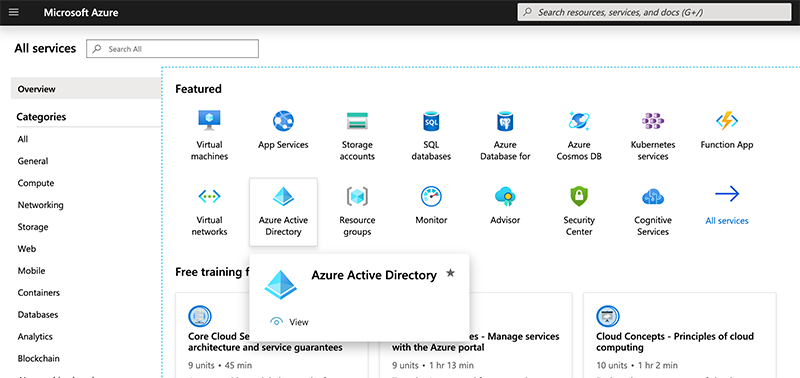Screen dimensions: 800x378
Task: Open Security Center shield icon
Action: pos(579,196)
